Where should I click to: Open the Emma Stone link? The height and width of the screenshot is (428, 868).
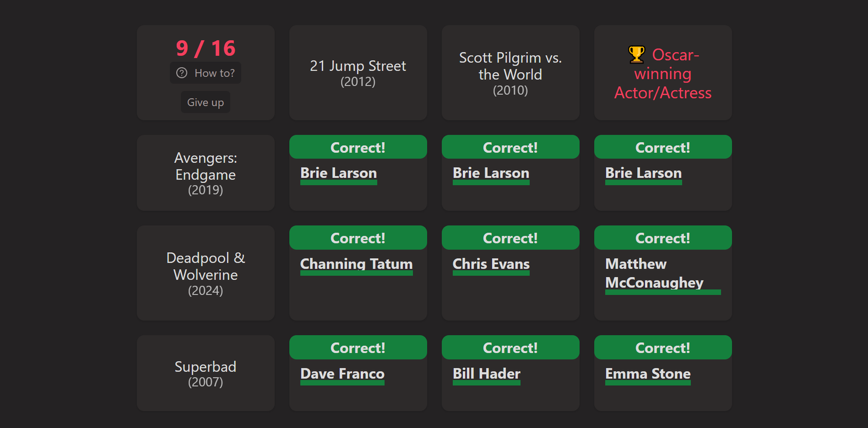point(648,374)
